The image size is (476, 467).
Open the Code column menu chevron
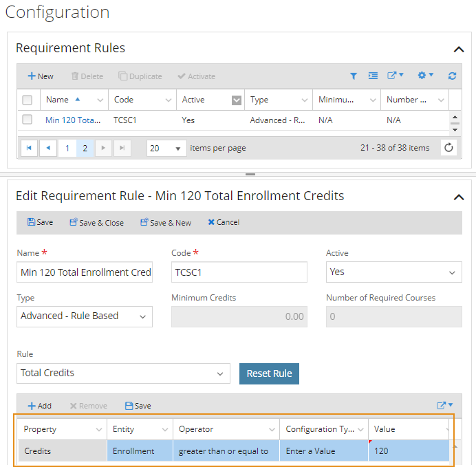coord(168,100)
